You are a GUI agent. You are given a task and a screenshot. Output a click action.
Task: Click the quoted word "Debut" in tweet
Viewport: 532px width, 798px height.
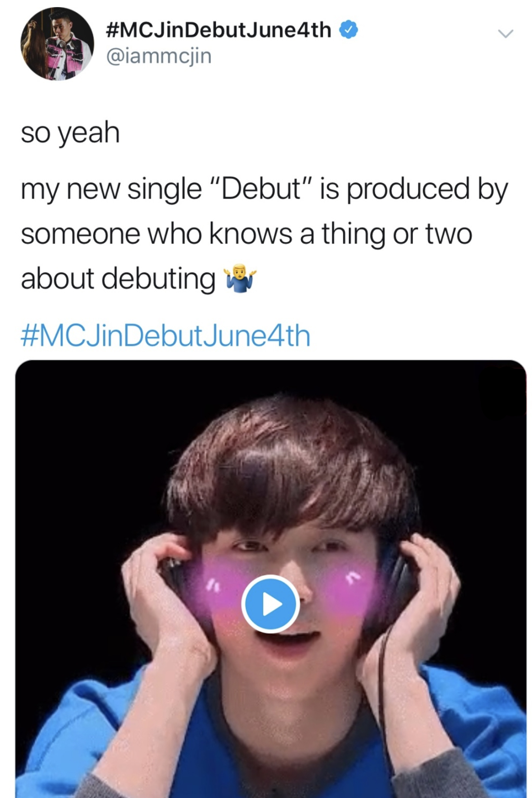(x=262, y=189)
